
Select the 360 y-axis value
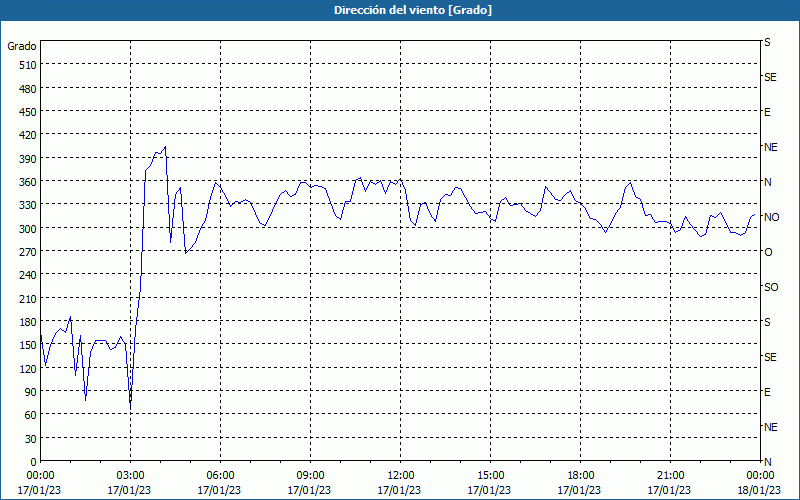pos(29,182)
